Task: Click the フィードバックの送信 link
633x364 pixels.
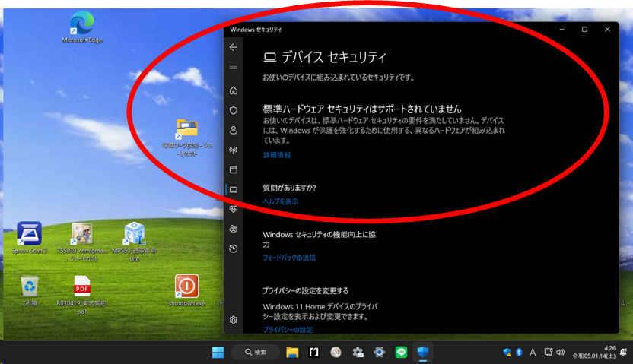Action: [289, 258]
